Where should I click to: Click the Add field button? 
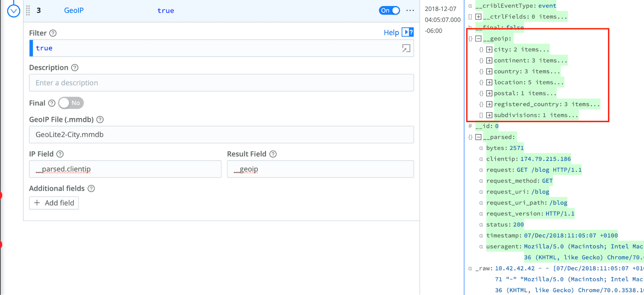tap(54, 203)
